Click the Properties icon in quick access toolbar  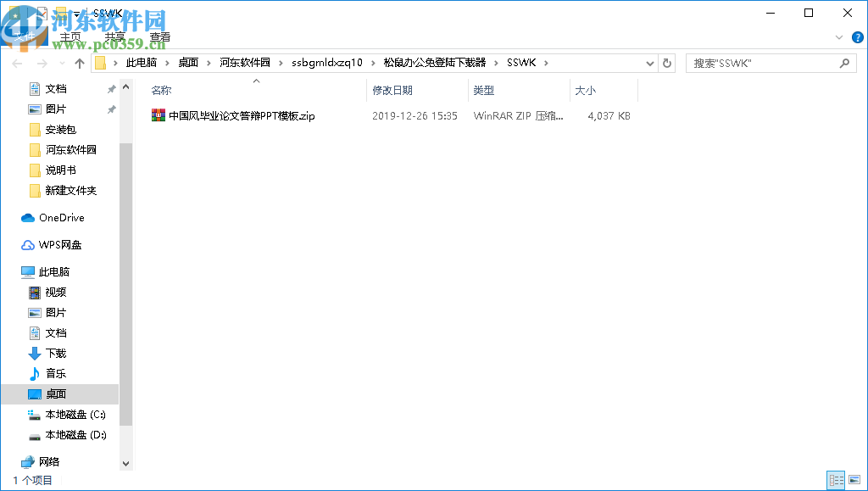coord(42,12)
